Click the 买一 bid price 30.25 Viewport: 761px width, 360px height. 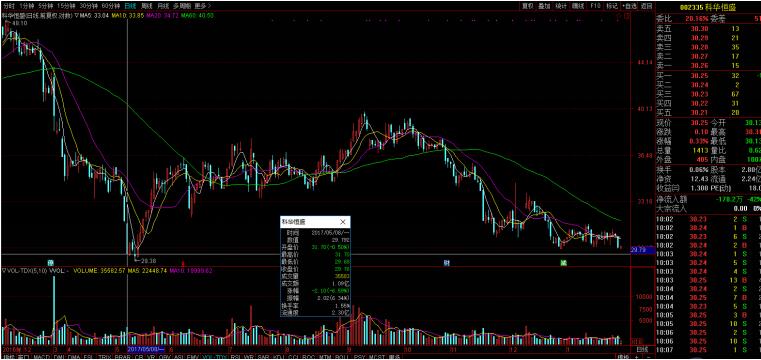pos(699,76)
